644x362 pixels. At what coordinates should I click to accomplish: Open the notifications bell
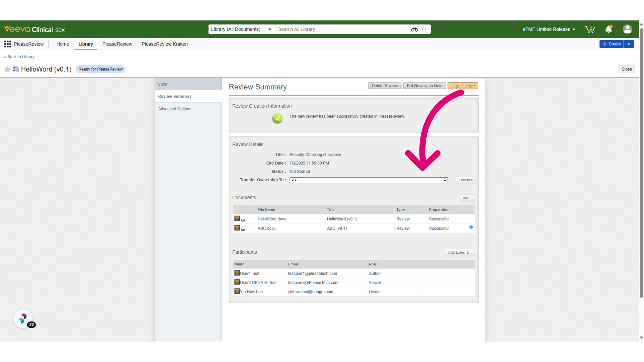click(x=609, y=29)
